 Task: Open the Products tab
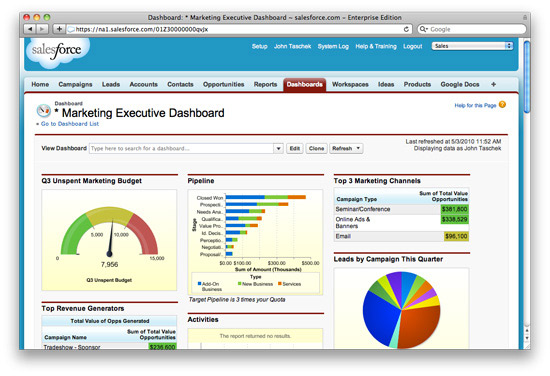point(417,85)
